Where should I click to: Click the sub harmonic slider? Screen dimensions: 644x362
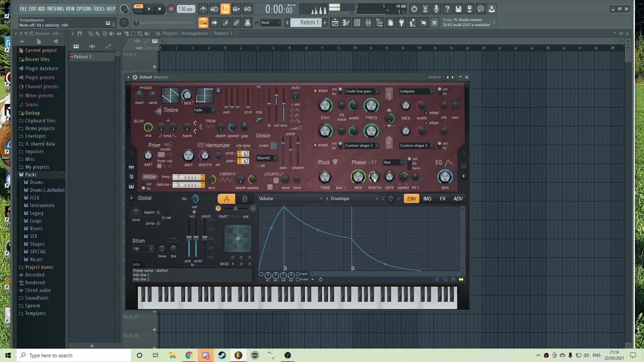[226, 98]
